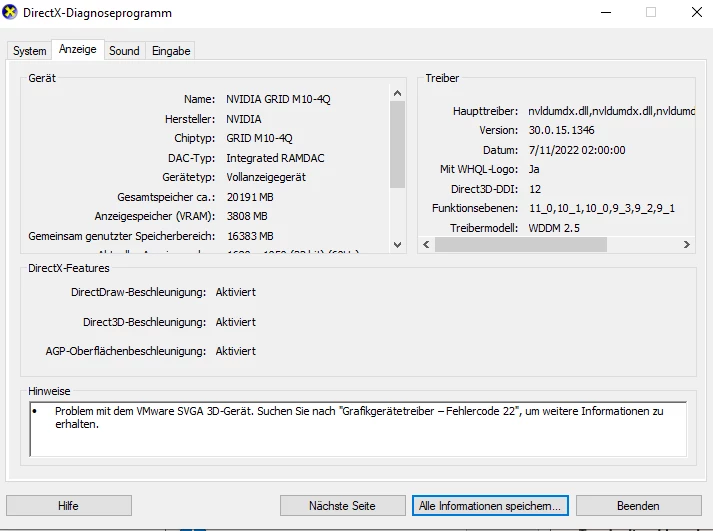The width and height of the screenshot is (713, 531).
Task: Click driver version 30.0.15.1346
Action: [561, 130]
